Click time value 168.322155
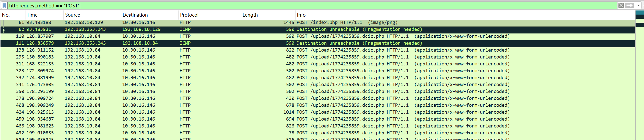Image resolution: width=644 pixels, height=140 pixels. (x=40, y=64)
